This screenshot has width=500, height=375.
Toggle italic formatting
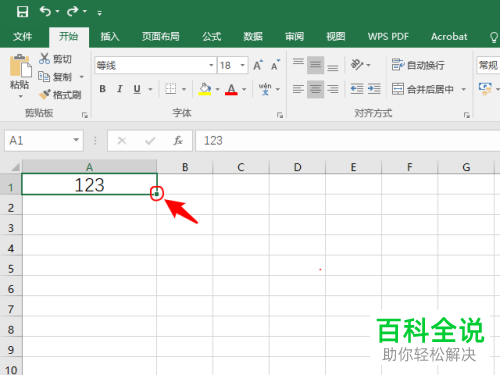click(120, 89)
